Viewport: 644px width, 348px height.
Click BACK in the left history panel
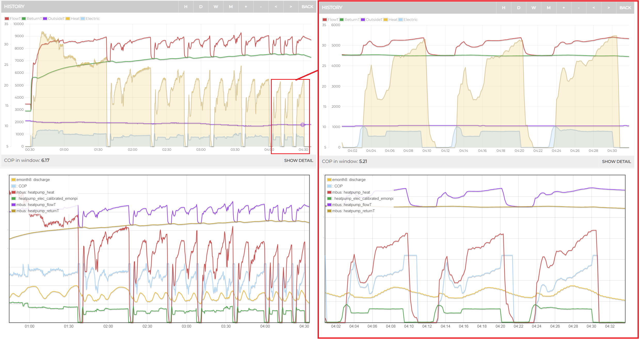coord(308,7)
